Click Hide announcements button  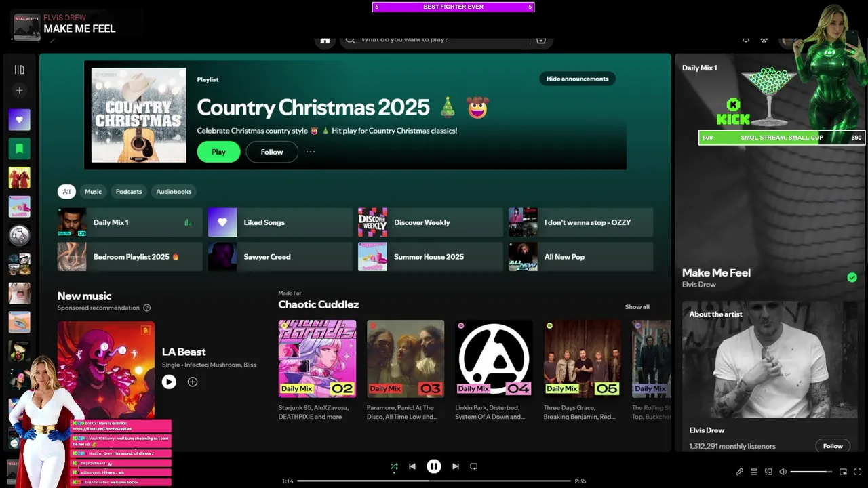[577, 79]
